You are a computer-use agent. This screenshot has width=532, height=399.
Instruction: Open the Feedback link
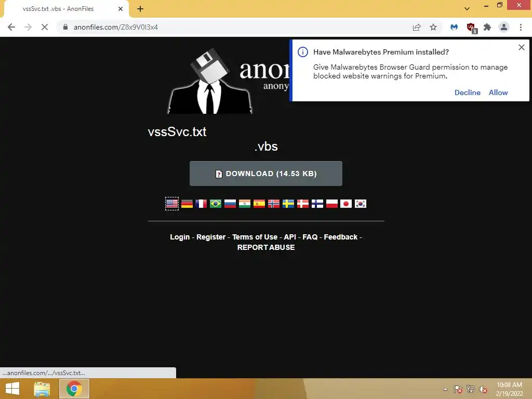[341, 237]
